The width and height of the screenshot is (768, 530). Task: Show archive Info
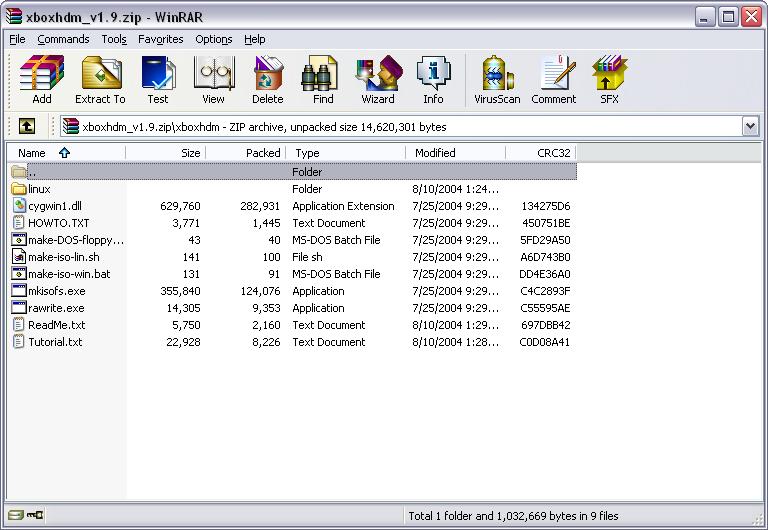pyautogui.click(x=433, y=80)
